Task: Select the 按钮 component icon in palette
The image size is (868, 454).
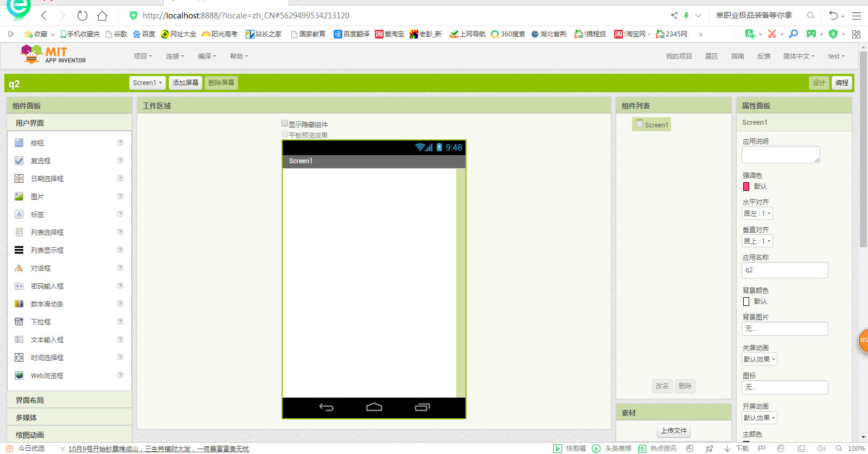Action: [19, 143]
